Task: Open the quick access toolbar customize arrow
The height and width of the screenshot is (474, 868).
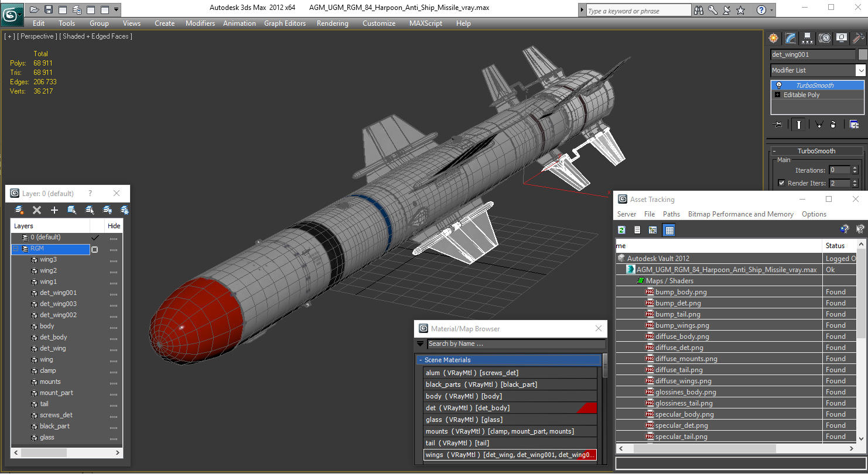Action: pos(116,9)
